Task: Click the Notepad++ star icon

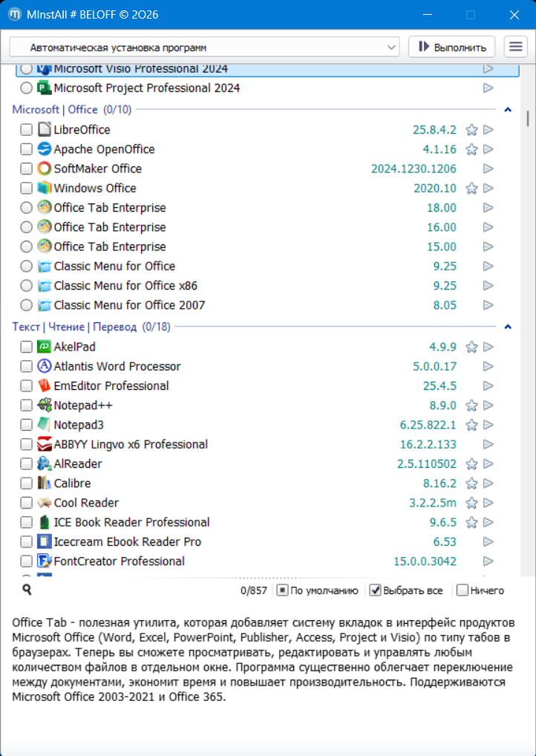Action: [471, 405]
